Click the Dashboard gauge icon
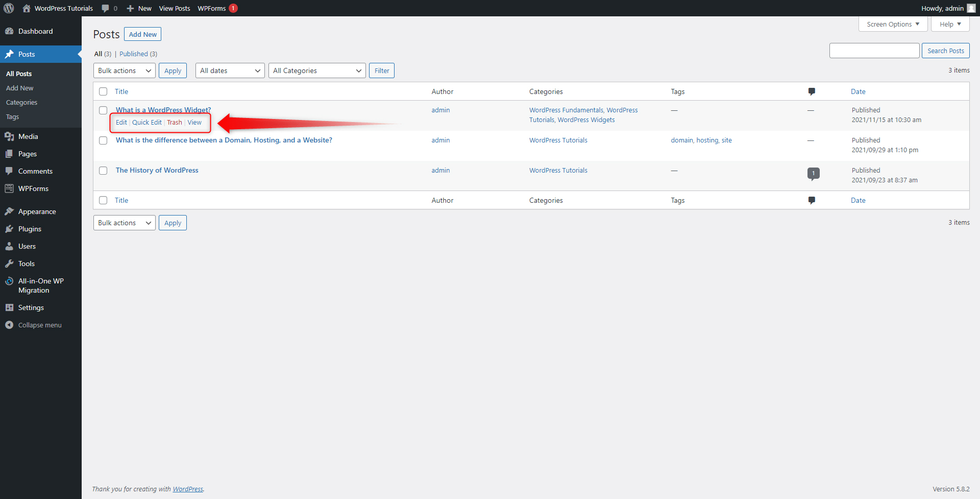This screenshot has height=499, width=980. point(9,31)
